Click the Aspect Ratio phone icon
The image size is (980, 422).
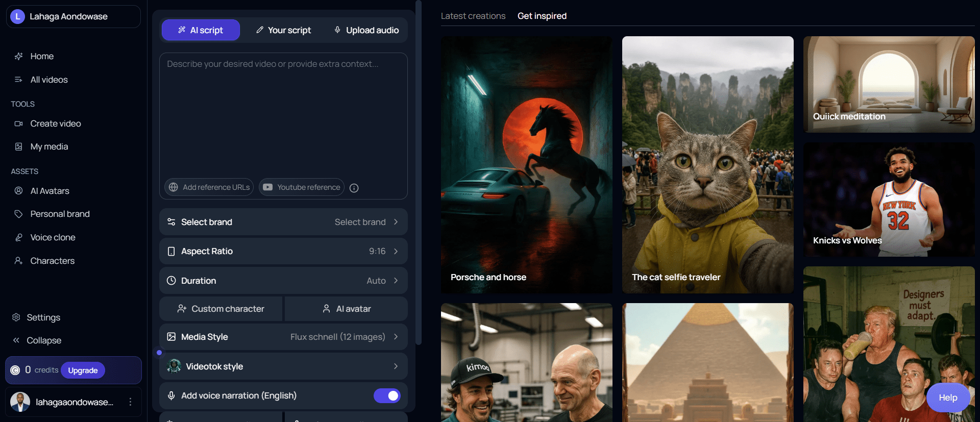[x=171, y=251]
